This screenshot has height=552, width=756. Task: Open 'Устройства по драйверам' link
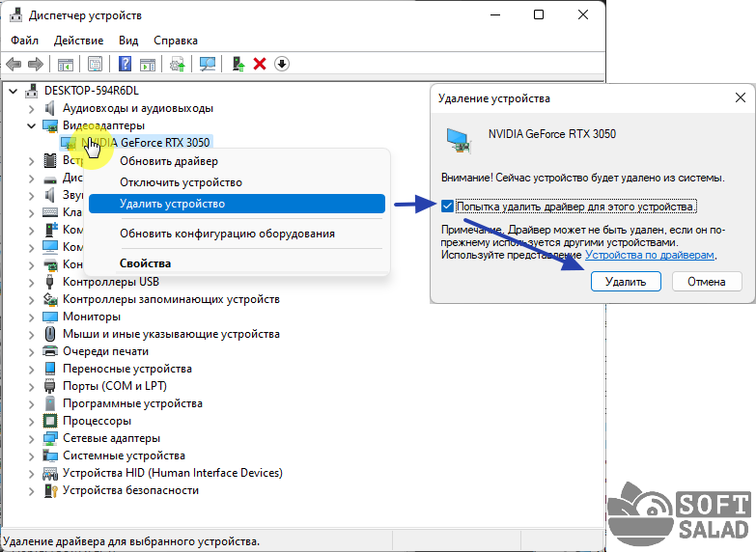650,255
